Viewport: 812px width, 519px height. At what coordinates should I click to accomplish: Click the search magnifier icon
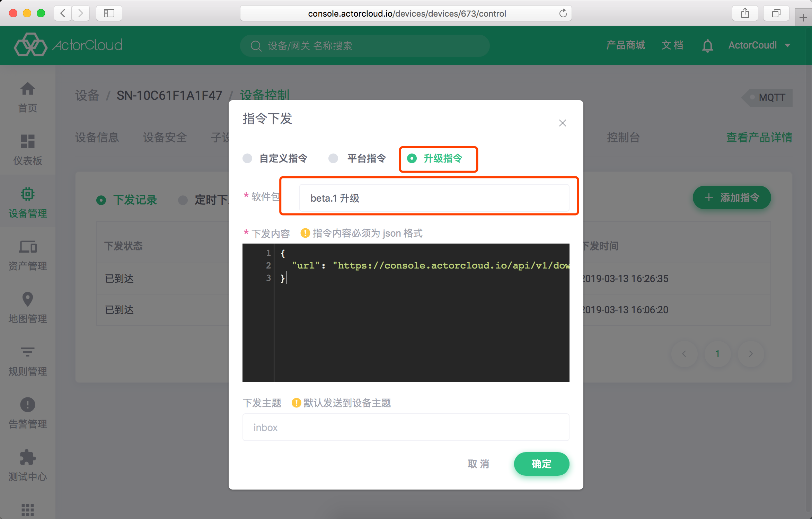tap(256, 46)
